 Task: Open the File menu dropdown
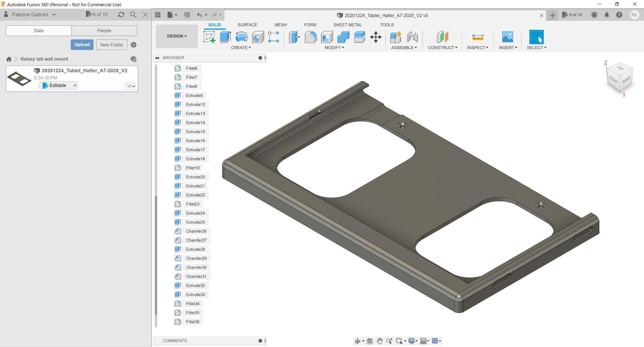pos(172,15)
